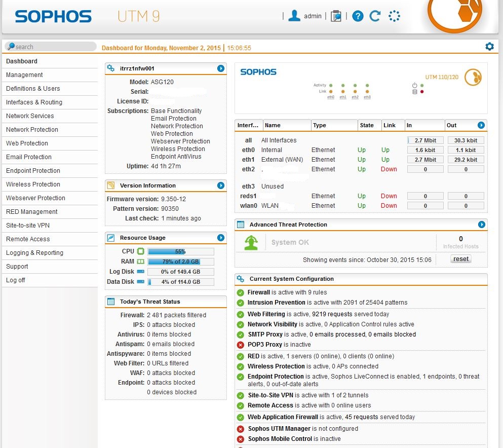Open the Web Application Firewall link

coord(283,417)
